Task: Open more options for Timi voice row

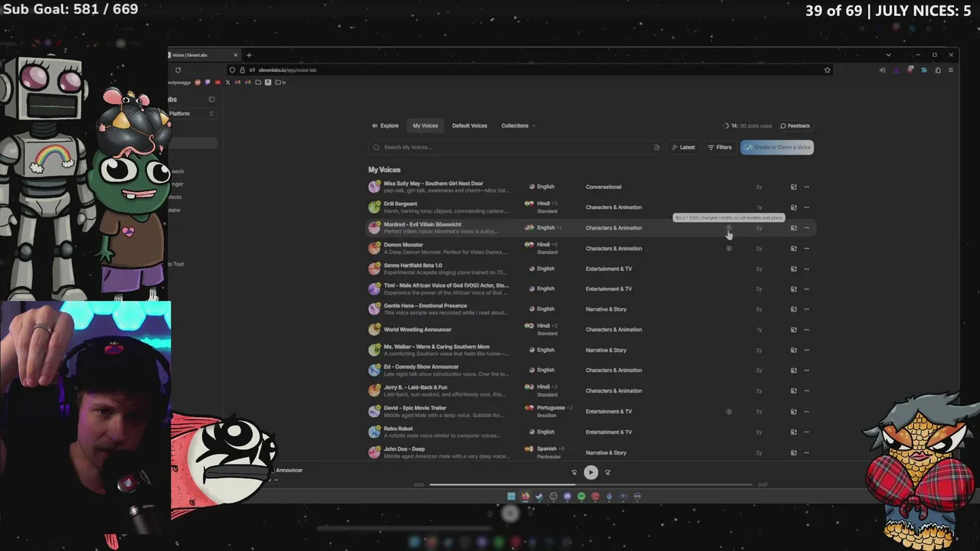Action: point(806,289)
